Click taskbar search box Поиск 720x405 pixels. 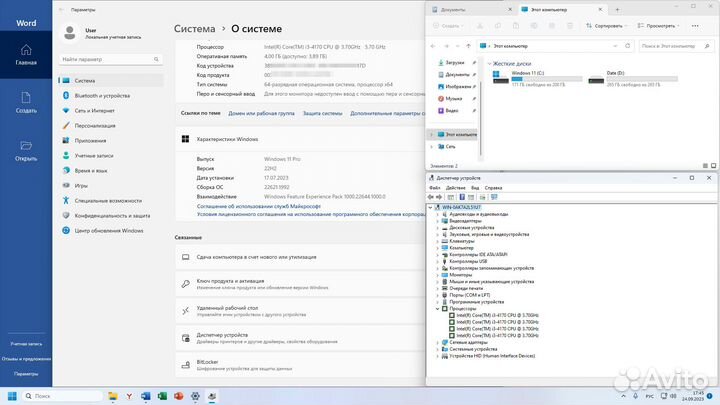(x=62, y=396)
